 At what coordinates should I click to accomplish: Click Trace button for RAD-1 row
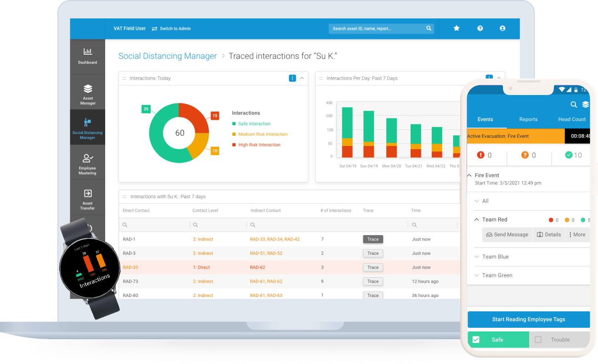[x=373, y=239]
